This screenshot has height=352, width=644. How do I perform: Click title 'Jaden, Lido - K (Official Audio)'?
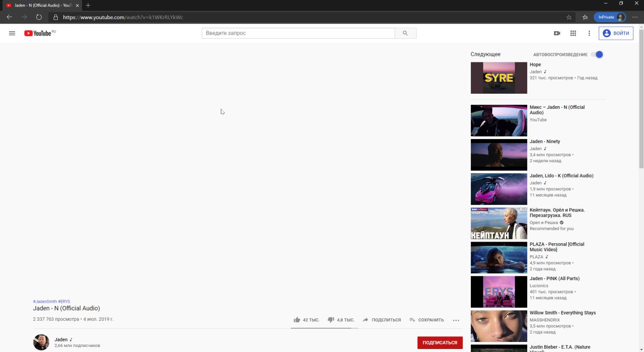point(561,176)
